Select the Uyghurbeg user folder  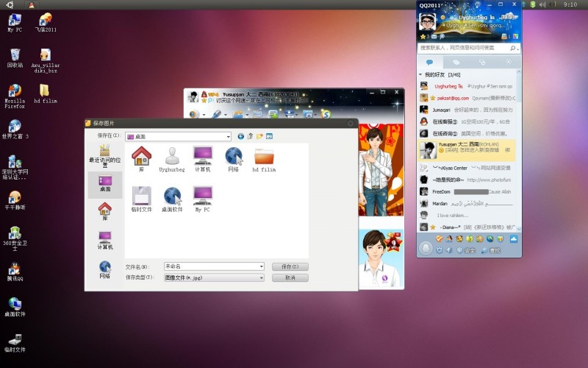coord(172,159)
